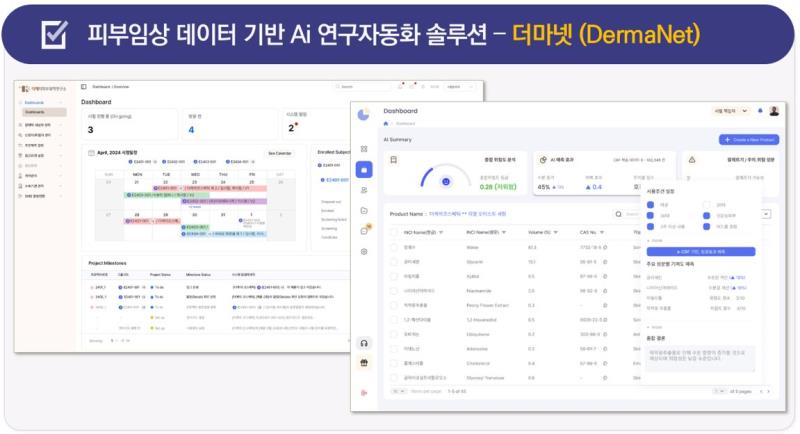Click the red logout icon in front sidebar
Screen dimensions: 800x434
tap(364, 393)
